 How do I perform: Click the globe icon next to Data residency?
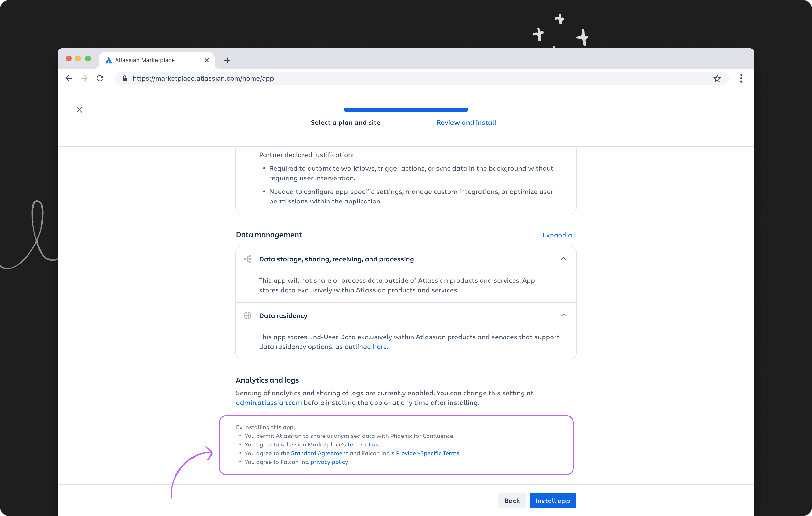(248, 315)
